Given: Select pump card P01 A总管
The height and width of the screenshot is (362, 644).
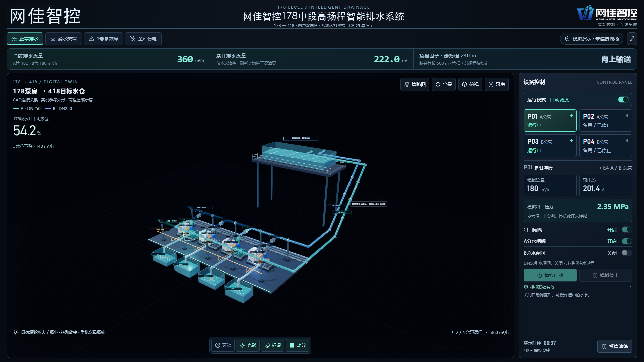Looking at the screenshot, I should click(550, 121).
